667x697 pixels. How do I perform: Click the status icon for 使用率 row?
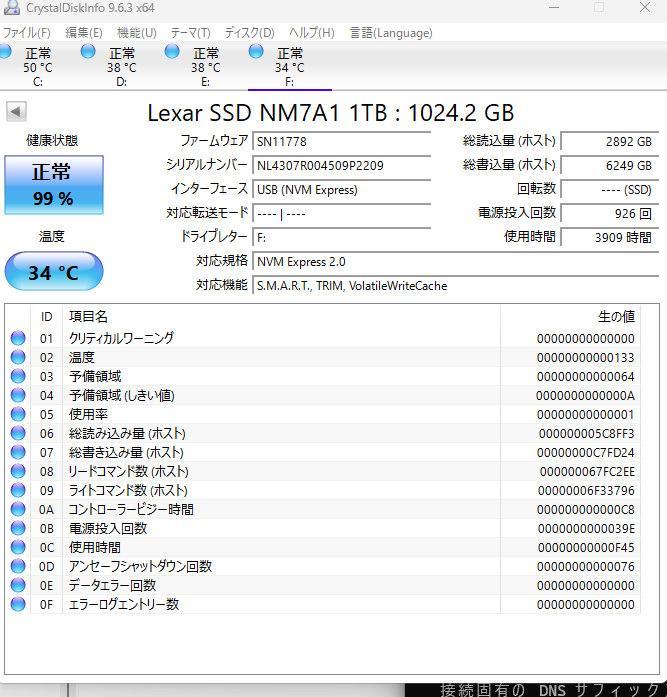point(18,414)
